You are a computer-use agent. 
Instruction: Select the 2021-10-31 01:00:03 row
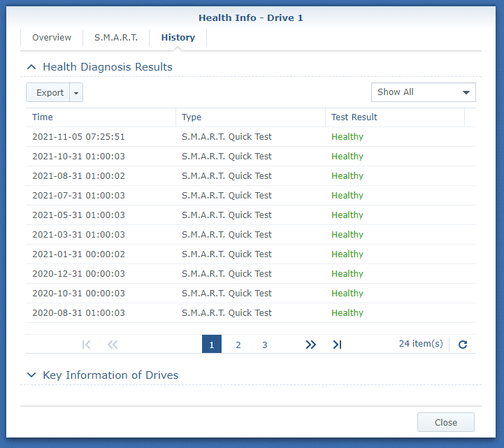click(x=251, y=157)
